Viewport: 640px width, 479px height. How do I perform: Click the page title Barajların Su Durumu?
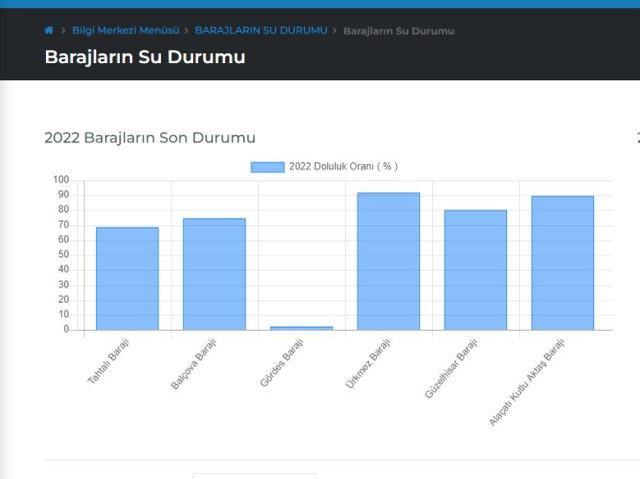(145, 57)
